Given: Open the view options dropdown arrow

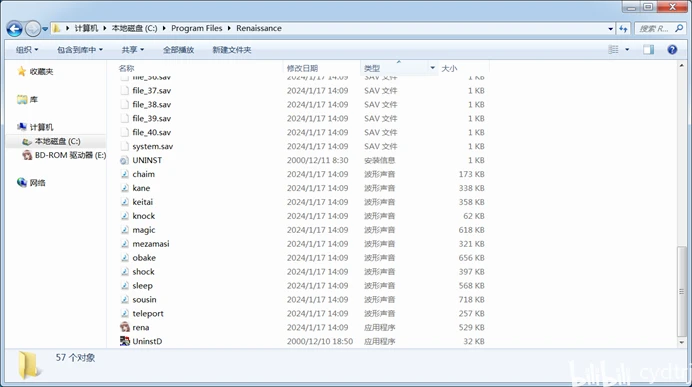Looking at the screenshot, I should point(627,49).
